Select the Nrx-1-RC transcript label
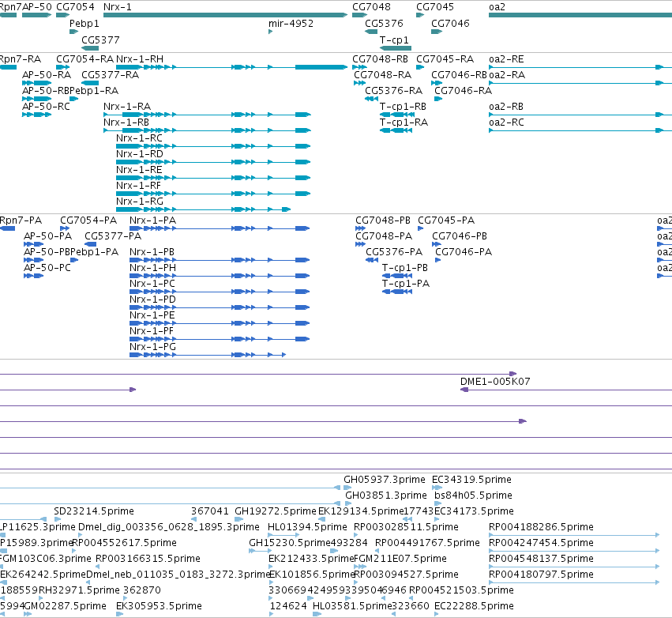The image size is (672, 618). coord(139,138)
